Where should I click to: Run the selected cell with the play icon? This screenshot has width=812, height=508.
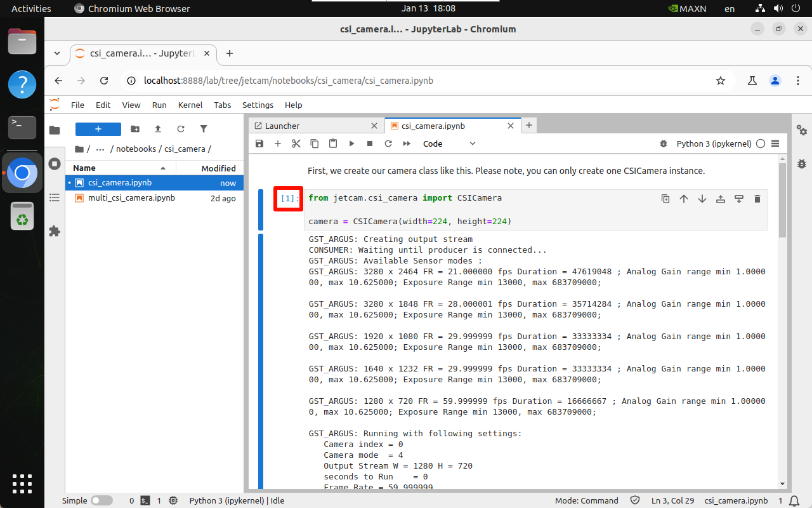coord(351,144)
